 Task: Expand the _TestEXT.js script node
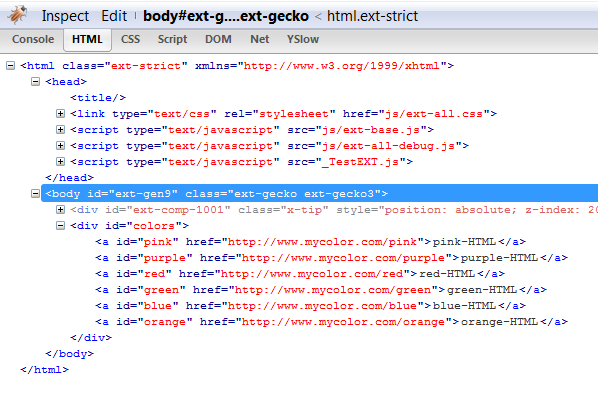click(60, 162)
